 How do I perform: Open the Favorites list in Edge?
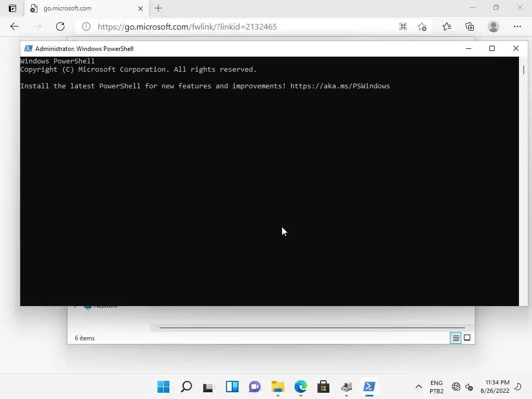point(447,26)
